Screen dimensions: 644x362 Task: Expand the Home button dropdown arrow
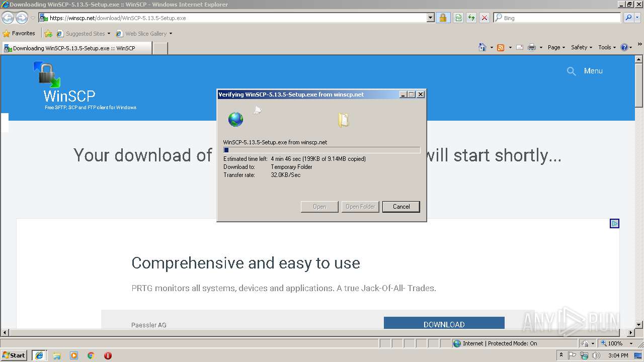pyautogui.click(x=492, y=47)
